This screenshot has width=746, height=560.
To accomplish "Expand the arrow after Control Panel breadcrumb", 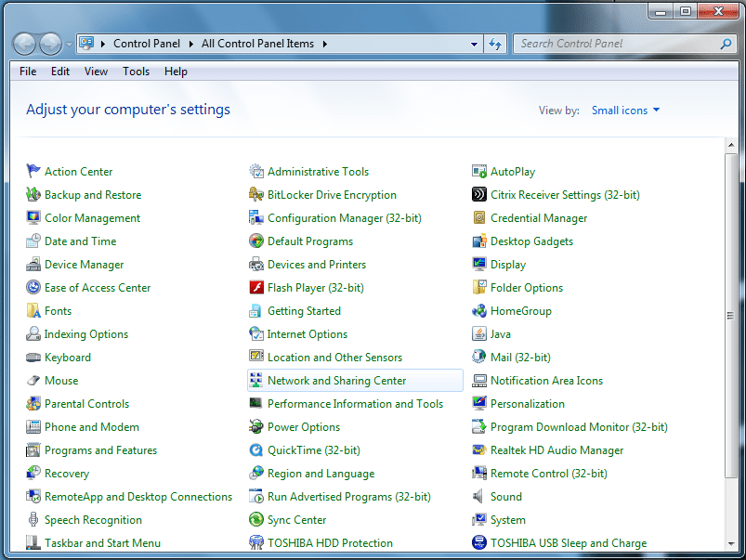I will (190, 45).
